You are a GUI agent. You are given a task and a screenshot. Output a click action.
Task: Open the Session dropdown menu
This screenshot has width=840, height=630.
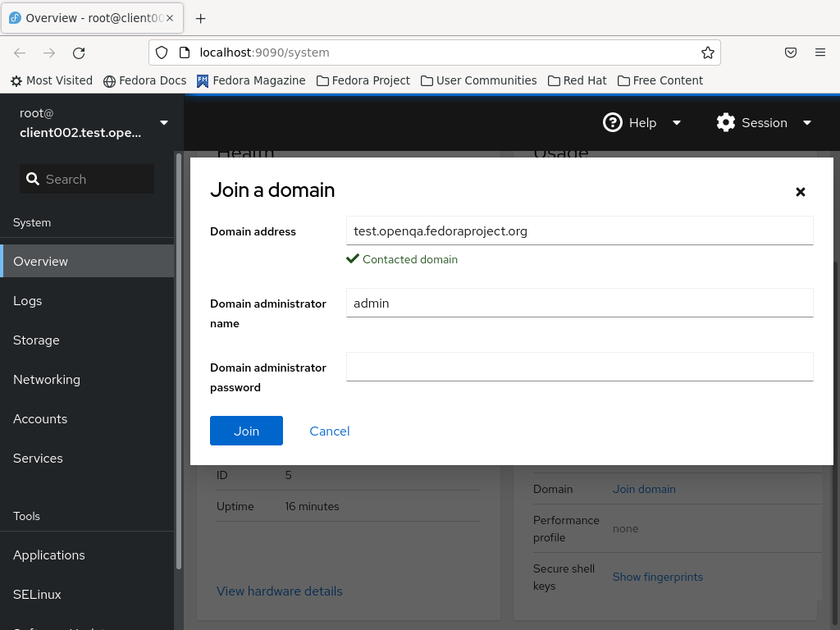[764, 123]
